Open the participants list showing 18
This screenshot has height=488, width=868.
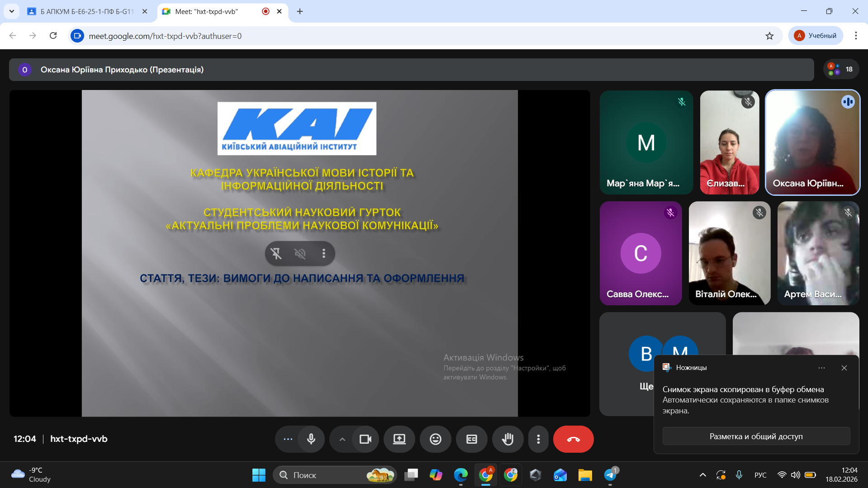click(841, 69)
